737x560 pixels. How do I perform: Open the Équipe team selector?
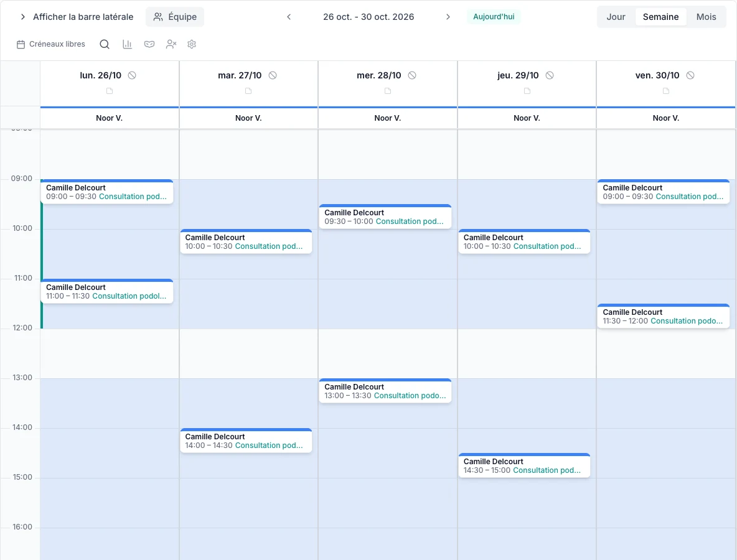coord(175,17)
